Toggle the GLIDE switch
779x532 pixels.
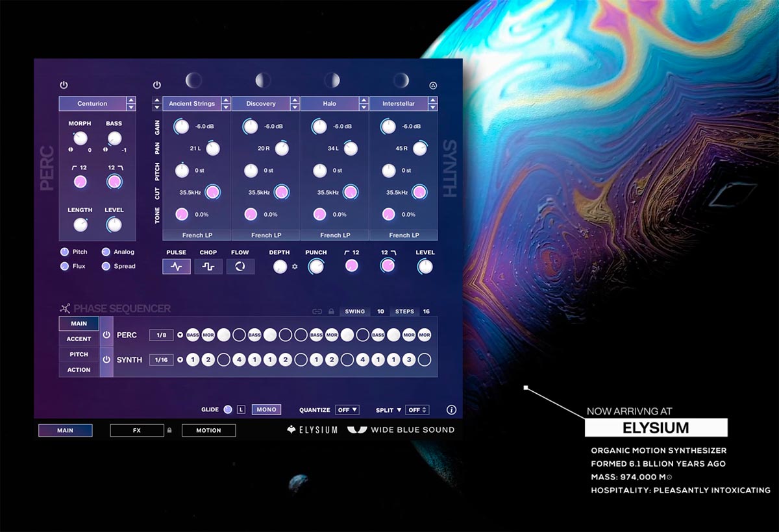click(227, 409)
